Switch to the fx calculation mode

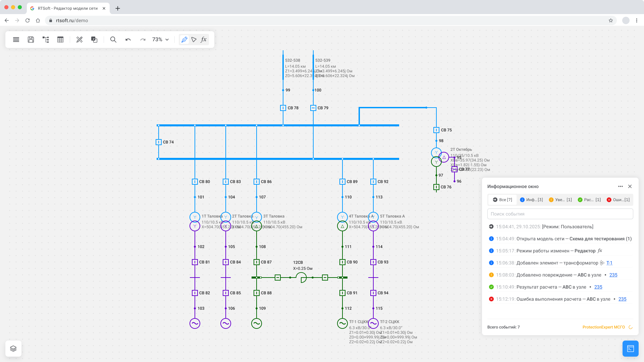(x=204, y=40)
